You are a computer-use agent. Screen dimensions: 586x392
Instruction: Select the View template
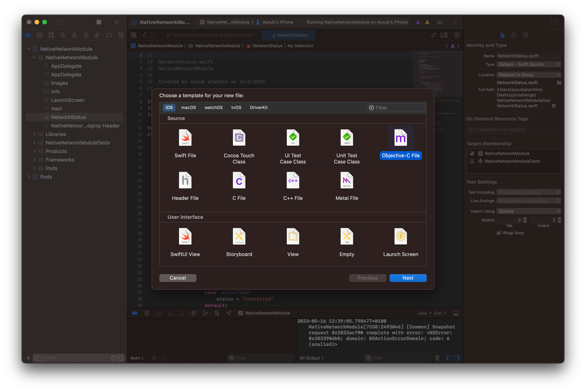[x=293, y=242]
